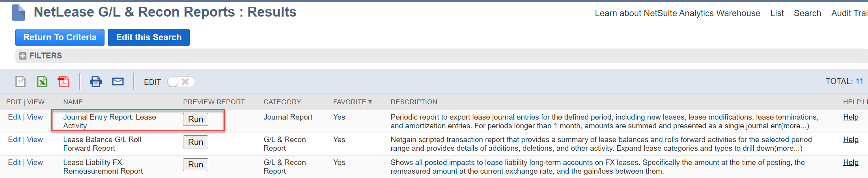Edit the Journal Entry Report row
The width and height of the screenshot is (868, 178).
click(x=14, y=117)
